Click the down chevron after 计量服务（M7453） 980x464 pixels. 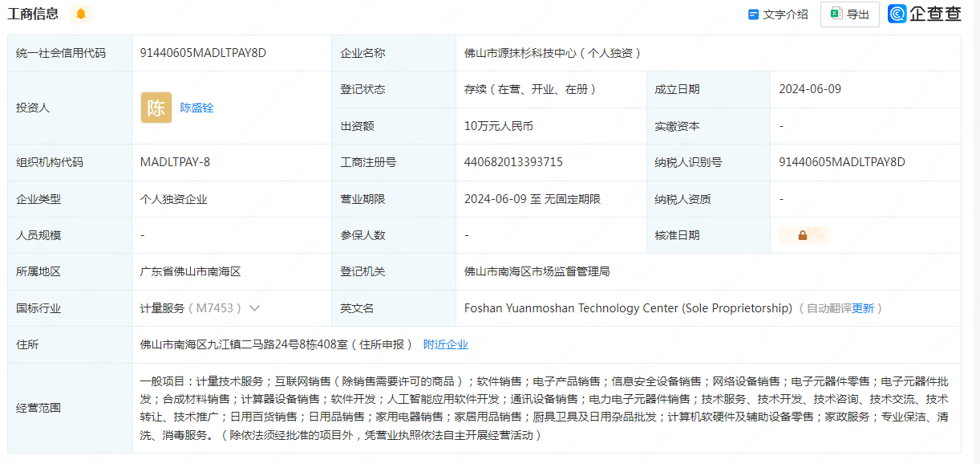pos(254,307)
